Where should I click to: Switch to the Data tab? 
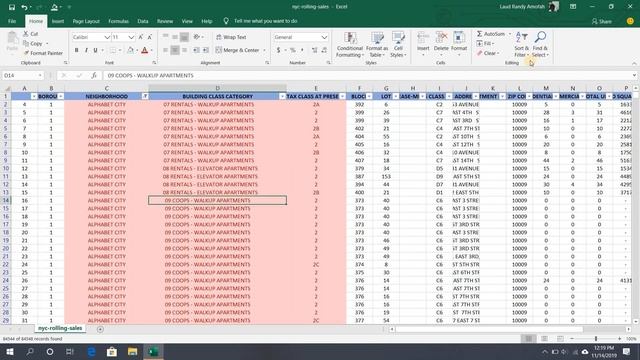coord(143,21)
